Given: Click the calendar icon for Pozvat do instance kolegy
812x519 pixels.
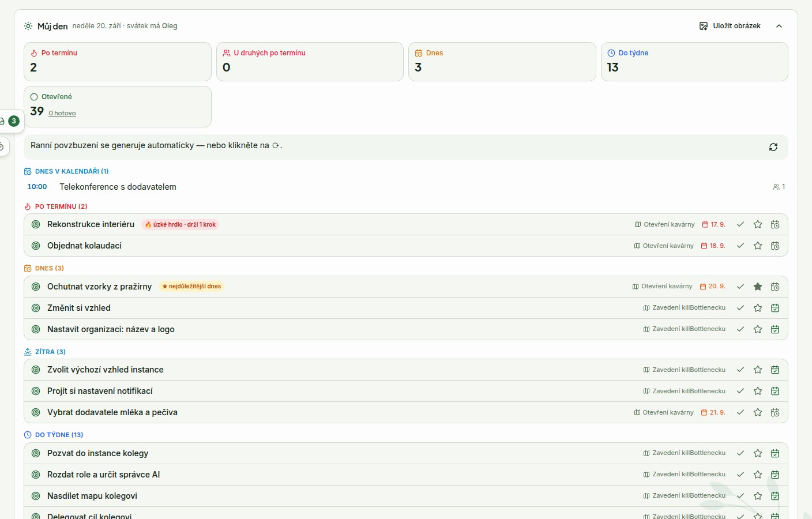Looking at the screenshot, I should (775, 453).
